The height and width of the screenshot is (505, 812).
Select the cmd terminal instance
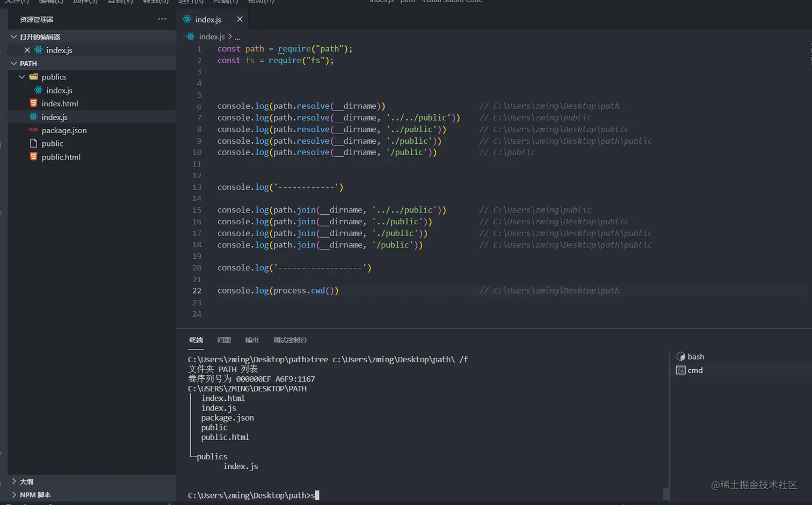tap(741, 370)
